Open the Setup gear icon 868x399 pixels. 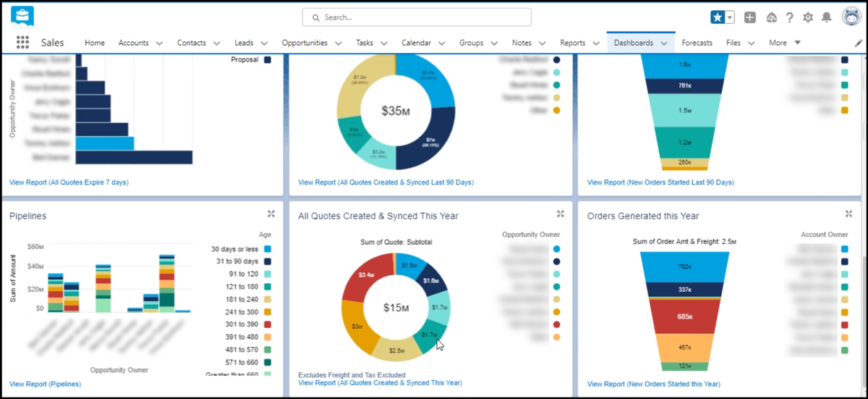[808, 17]
